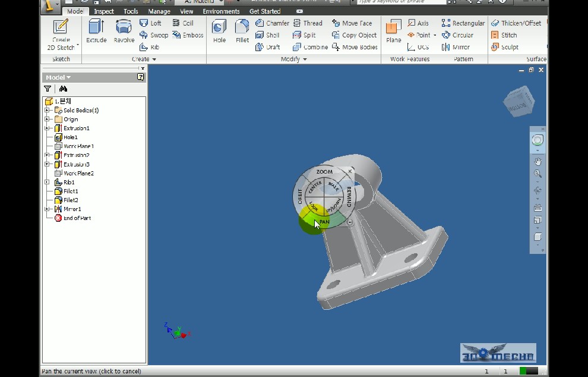
Task: Select the Extrude tool
Action: [x=96, y=31]
